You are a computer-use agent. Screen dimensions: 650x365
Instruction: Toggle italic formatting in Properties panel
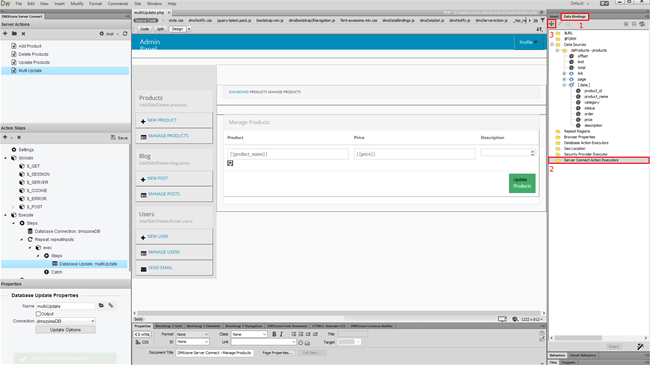click(281, 334)
